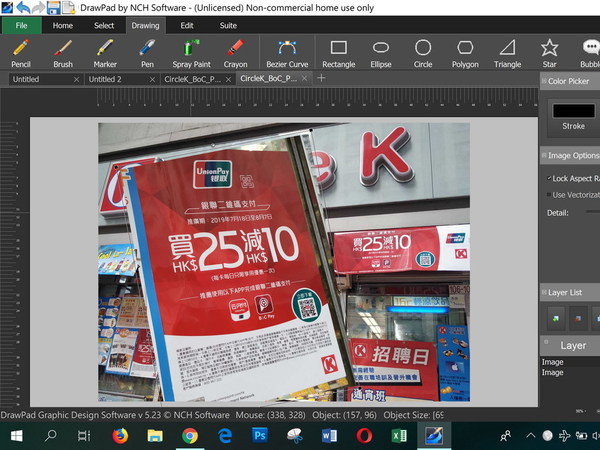Image resolution: width=600 pixels, height=450 pixels.
Task: Select the Bezier Curve tool
Action: click(287, 53)
